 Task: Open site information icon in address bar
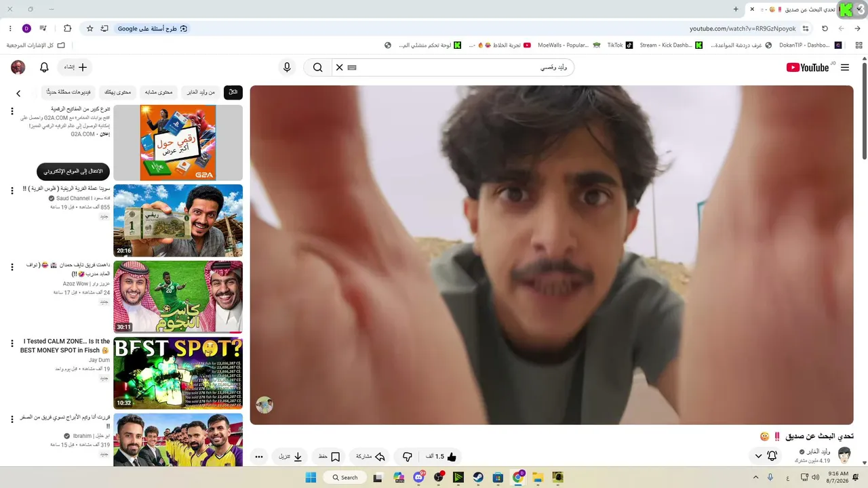[806, 28]
